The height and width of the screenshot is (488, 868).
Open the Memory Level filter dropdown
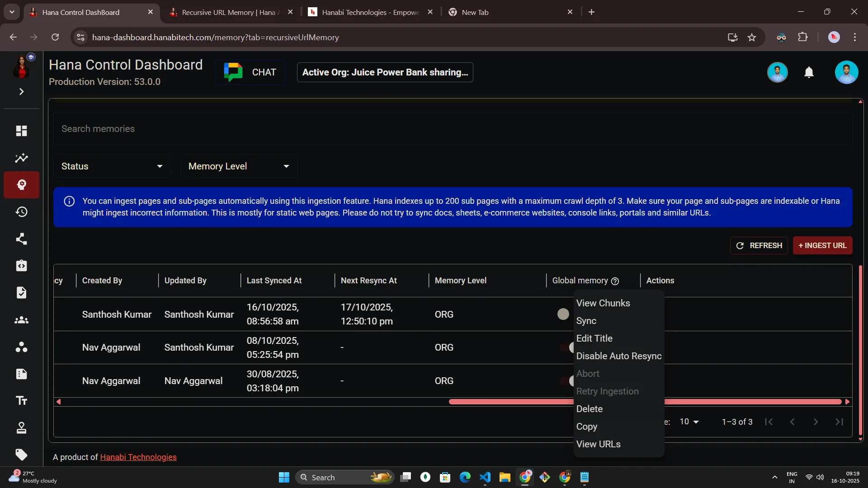pyautogui.click(x=238, y=166)
